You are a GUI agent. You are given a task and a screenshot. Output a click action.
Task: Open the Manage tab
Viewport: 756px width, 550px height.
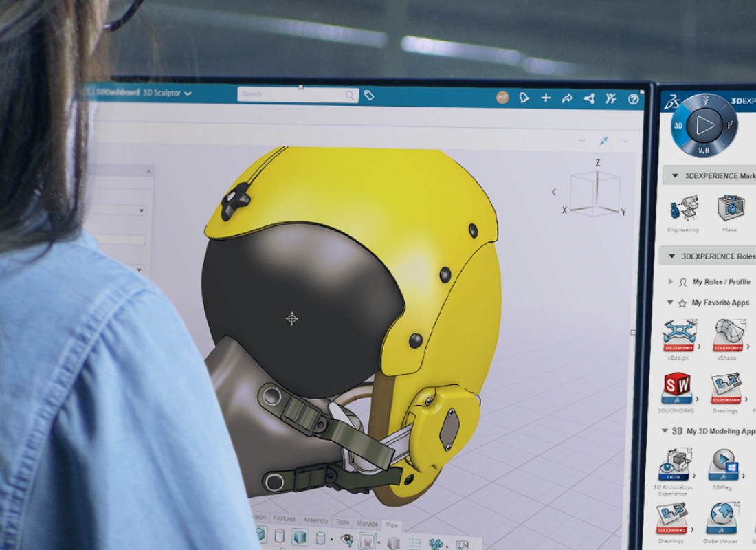pyautogui.click(x=366, y=523)
